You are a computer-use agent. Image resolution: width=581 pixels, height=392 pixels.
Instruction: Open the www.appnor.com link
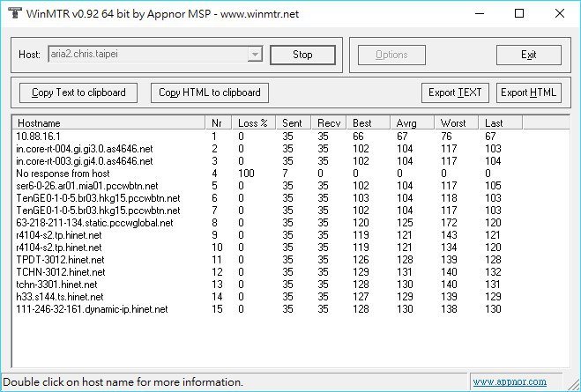(510, 381)
